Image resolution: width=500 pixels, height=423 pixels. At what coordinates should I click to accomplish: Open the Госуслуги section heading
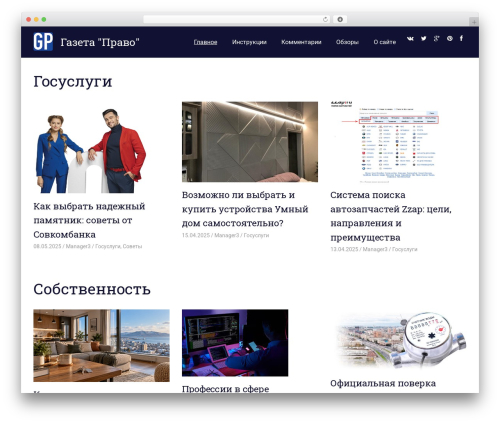coord(73,82)
